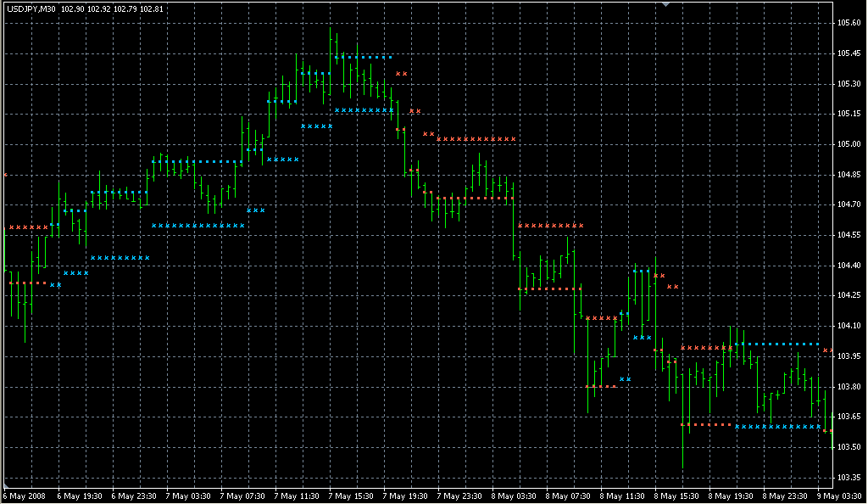
Task: Select the 103.65 price scale label
Action: coord(849,417)
